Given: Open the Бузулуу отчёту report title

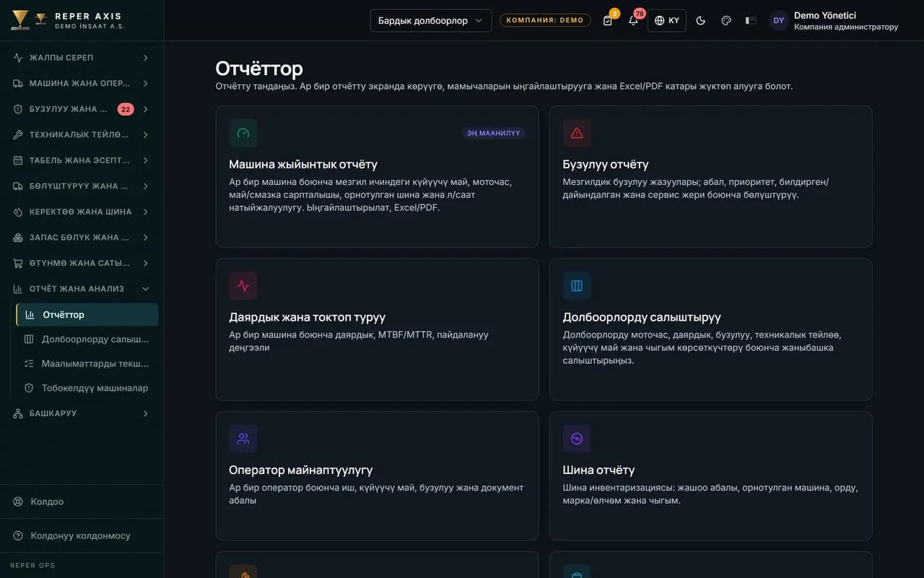Looking at the screenshot, I should coord(606,164).
